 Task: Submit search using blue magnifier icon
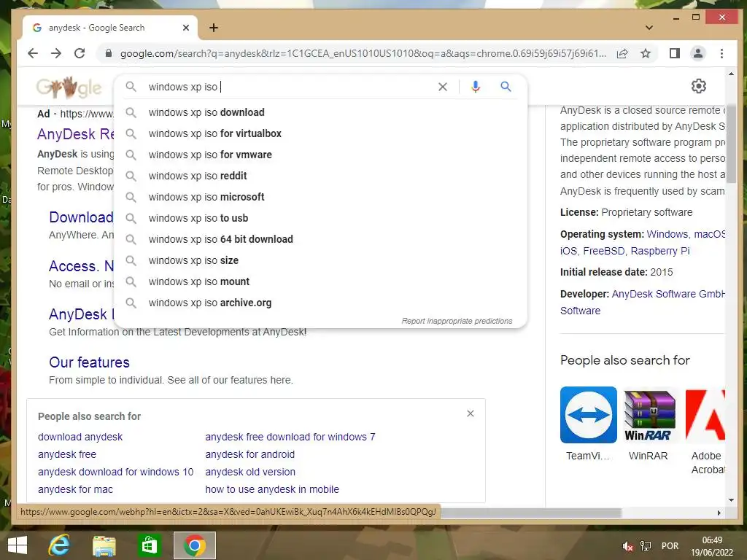pyautogui.click(x=506, y=87)
